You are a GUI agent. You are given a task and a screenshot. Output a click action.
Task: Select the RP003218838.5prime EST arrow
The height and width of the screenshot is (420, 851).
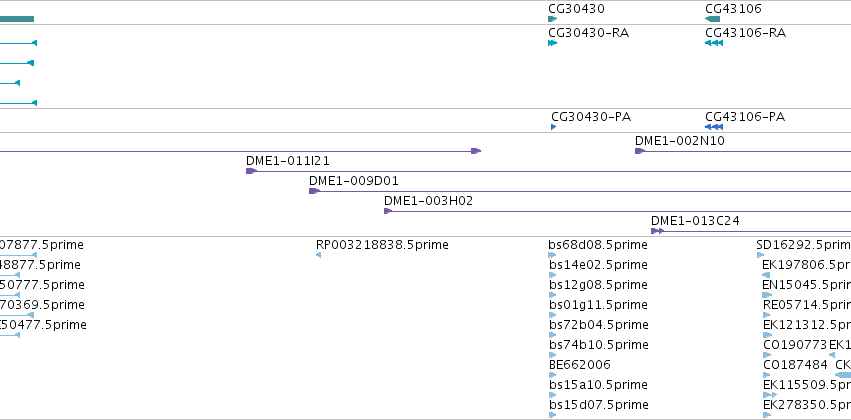[x=318, y=255]
